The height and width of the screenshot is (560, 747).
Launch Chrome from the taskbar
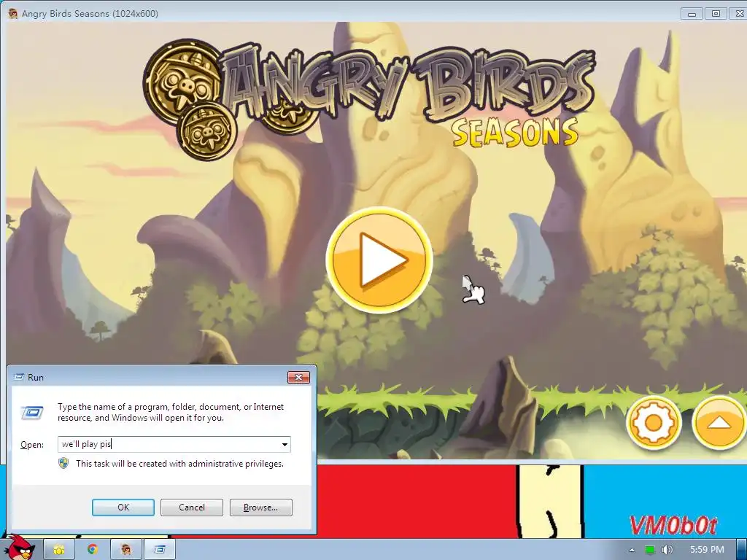click(x=93, y=550)
